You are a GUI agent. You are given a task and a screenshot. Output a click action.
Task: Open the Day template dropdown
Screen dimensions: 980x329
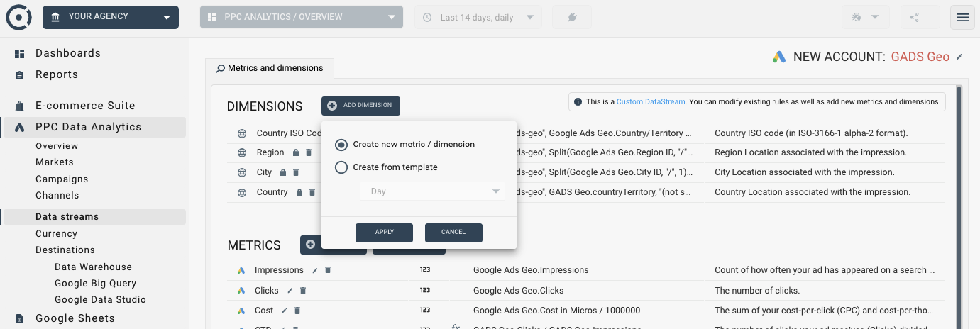tap(432, 191)
